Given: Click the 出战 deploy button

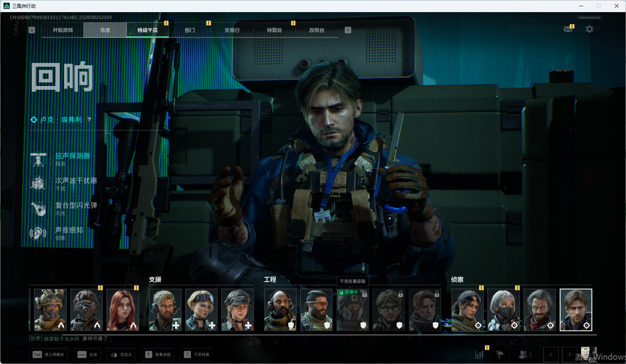Looking at the screenshot, I should [88, 355].
